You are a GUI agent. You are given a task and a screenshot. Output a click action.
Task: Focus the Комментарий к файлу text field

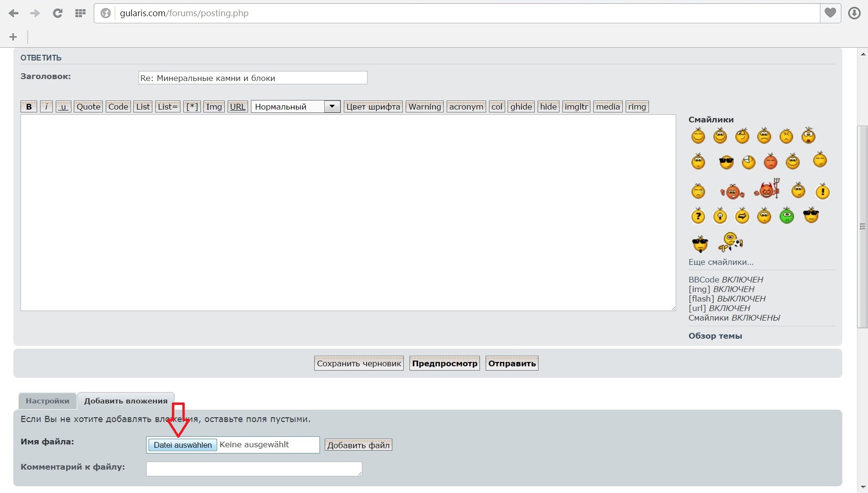254,469
